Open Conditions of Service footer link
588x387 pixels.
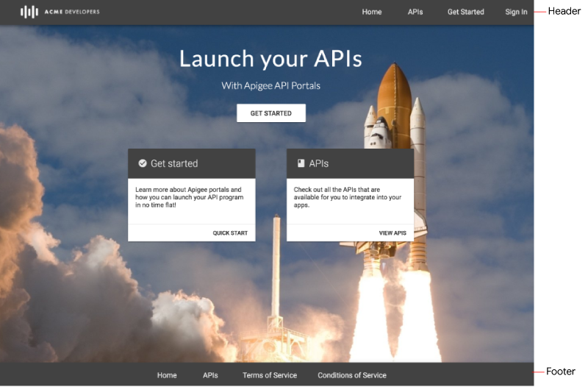click(x=351, y=375)
